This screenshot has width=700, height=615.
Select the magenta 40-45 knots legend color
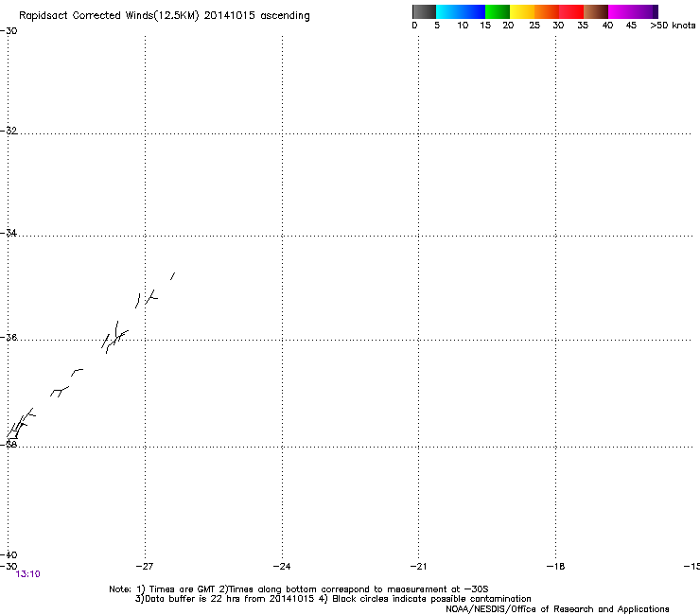pyautogui.click(x=621, y=11)
